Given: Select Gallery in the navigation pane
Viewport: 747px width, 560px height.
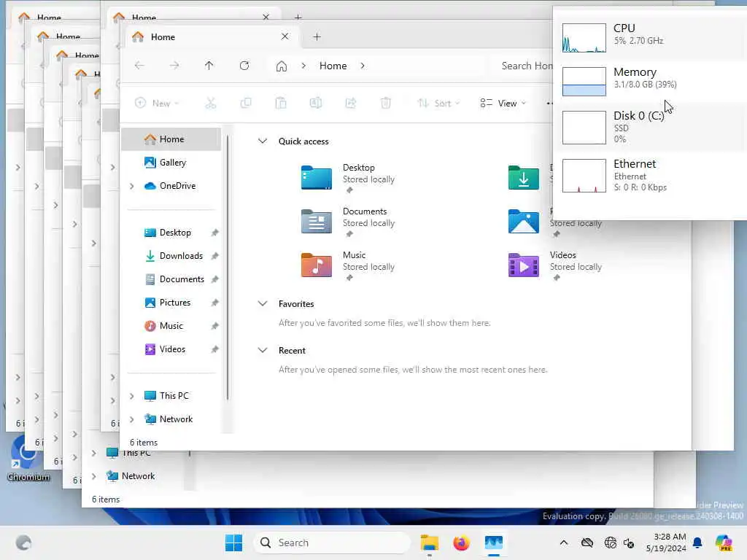Looking at the screenshot, I should [x=171, y=163].
